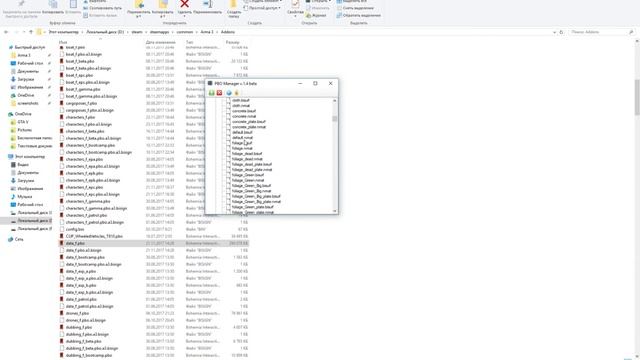This screenshot has width=640, height=360.
Task: Click the Вставить clipboard icon in ribbon
Action: (73, 4)
